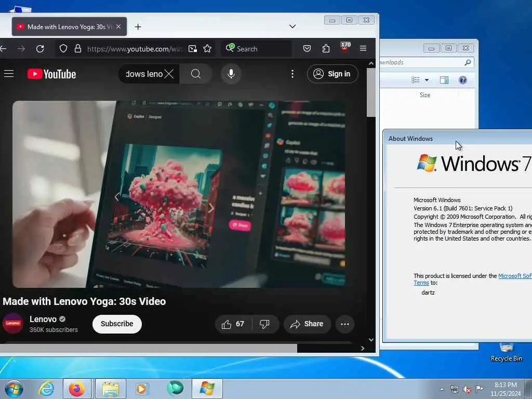Click the scroll down arrow on page scrollbar
The height and width of the screenshot is (399, 532).
point(371,340)
